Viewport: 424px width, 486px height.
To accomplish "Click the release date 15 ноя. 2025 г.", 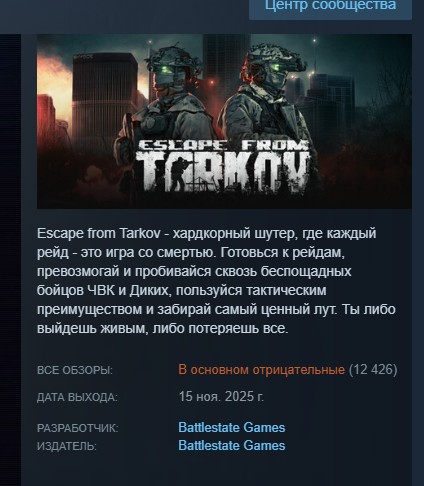I will (x=221, y=397).
